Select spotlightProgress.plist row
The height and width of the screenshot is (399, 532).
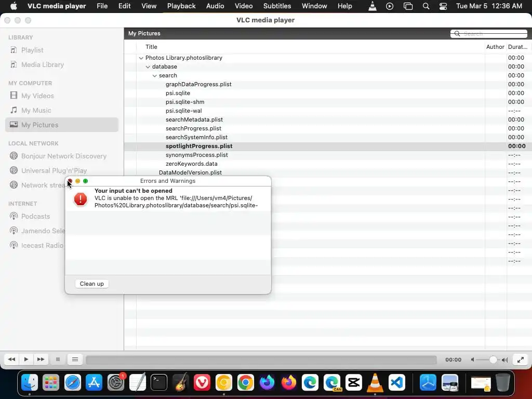pos(199,146)
